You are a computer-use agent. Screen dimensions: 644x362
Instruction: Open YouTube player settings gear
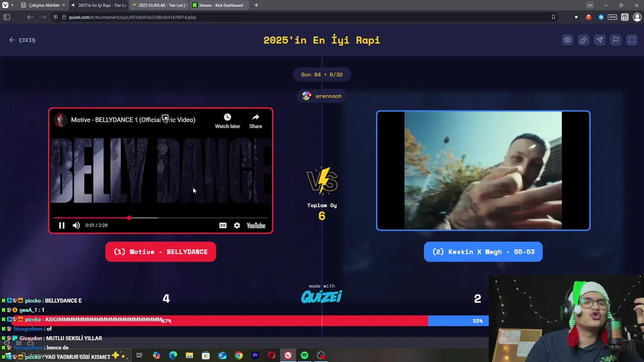(237, 225)
